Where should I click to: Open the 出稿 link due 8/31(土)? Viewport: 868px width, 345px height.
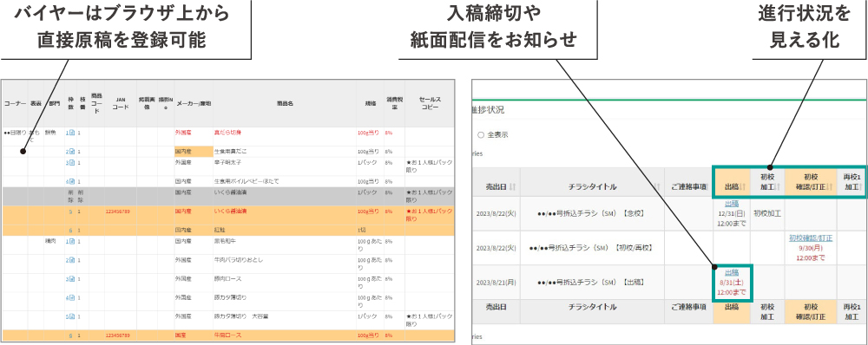[731, 272]
